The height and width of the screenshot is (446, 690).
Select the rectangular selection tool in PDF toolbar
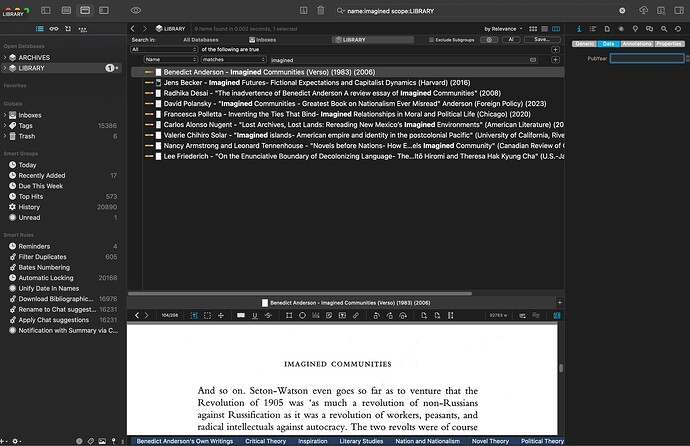(x=207, y=315)
